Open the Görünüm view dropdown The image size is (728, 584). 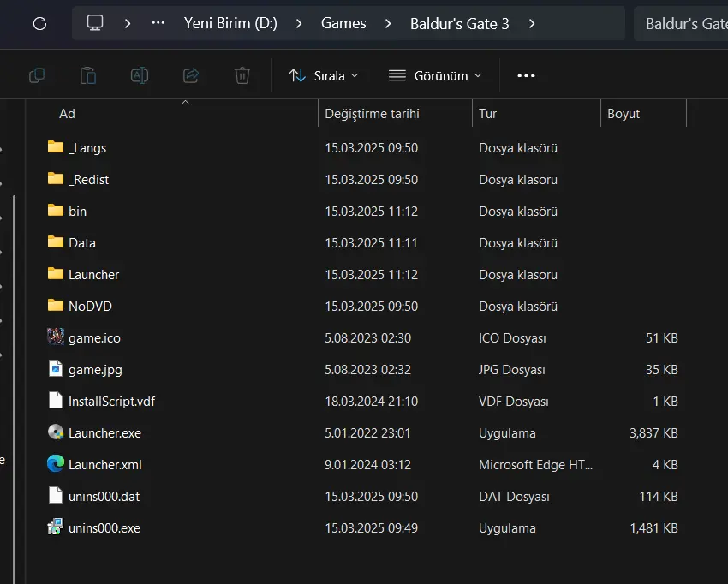[x=435, y=75]
